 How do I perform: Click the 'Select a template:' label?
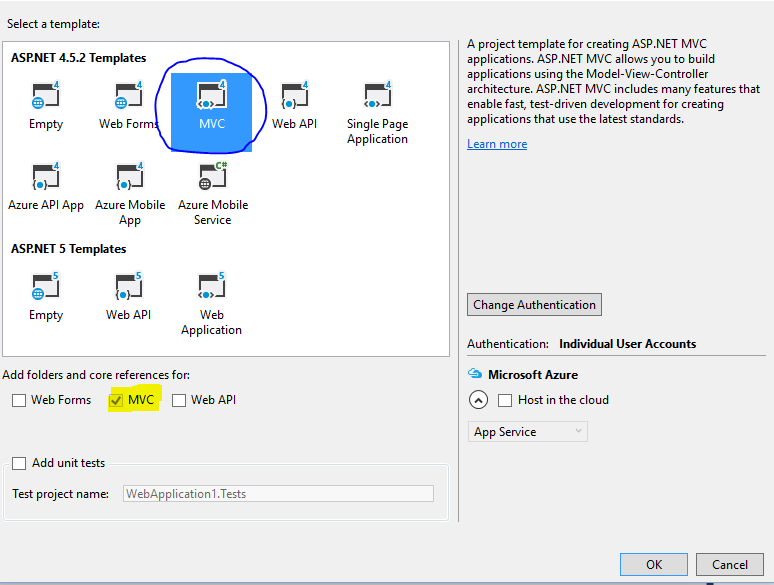[x=53, y=24]
